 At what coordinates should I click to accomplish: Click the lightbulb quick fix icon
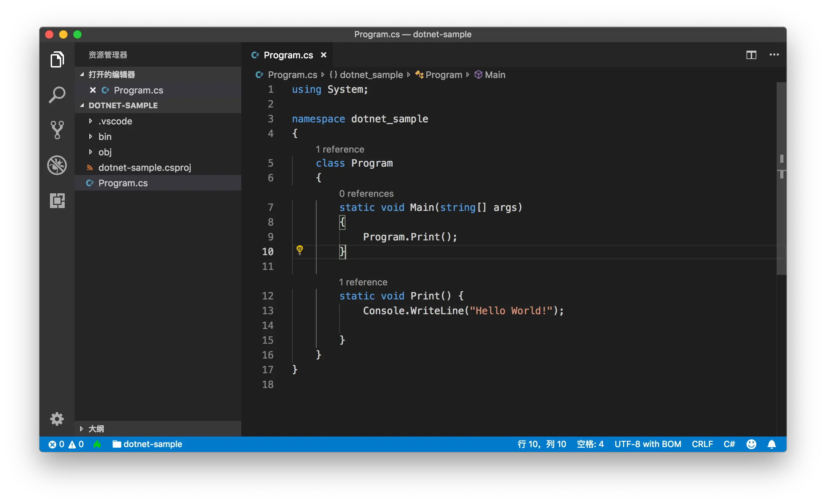(300, 250)
